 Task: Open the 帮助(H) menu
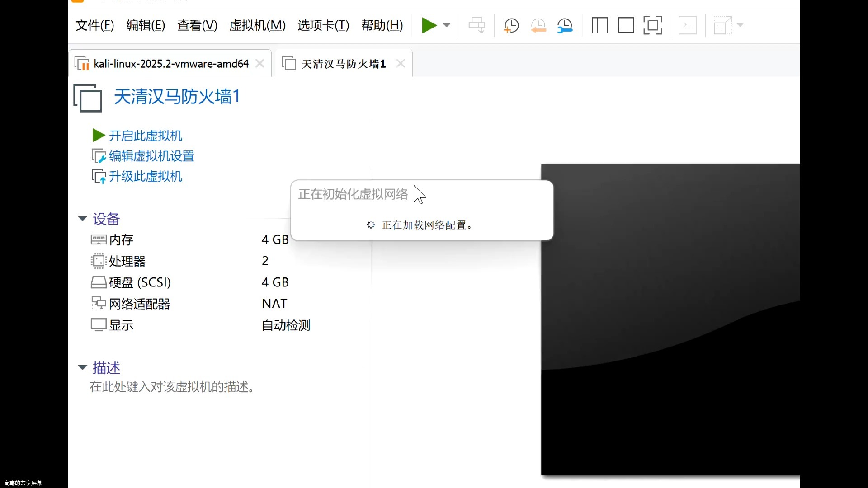(382, 25)
